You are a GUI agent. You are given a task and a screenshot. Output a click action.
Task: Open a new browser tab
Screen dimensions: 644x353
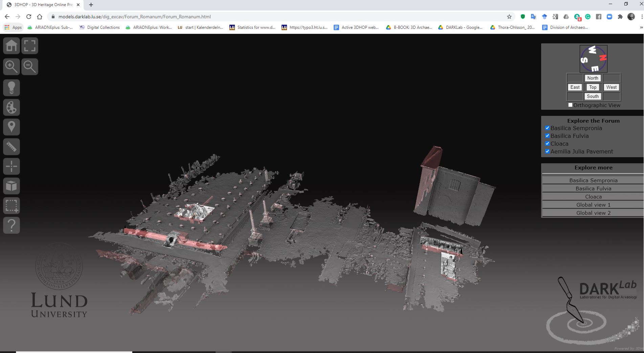pos(91,5)
